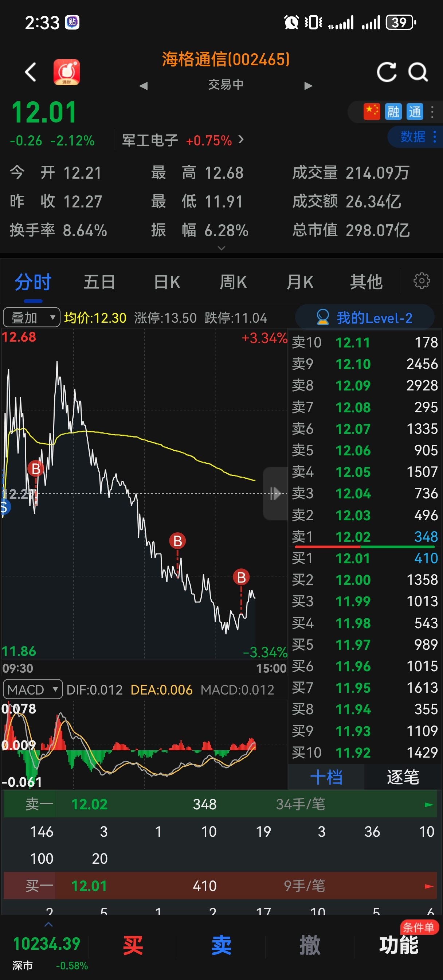Click the middle B buy marker
Screen dimensions: 443x980
coord(177,541)
